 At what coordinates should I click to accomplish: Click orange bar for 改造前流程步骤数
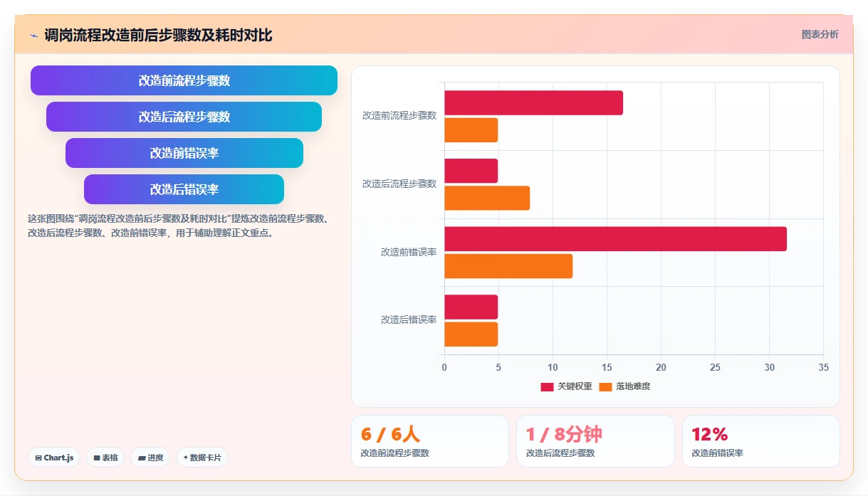pyautogui.click(x=471, y=130)
